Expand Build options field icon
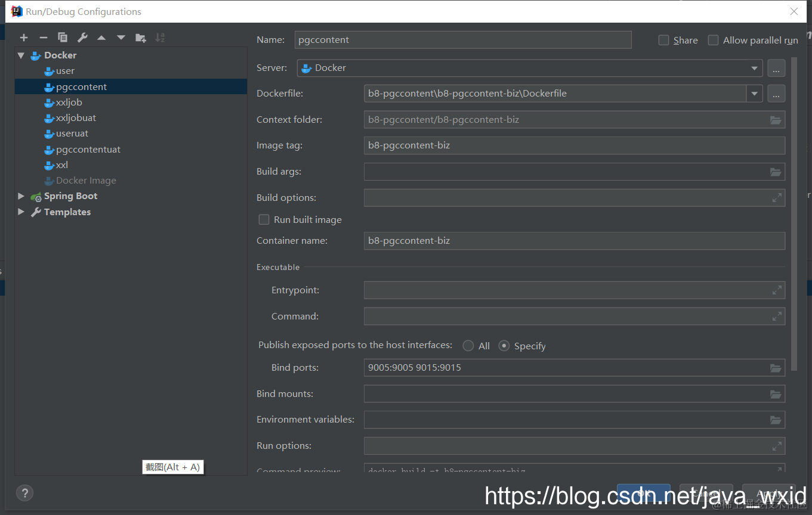Screen dimensions: 812x515 (777, 198)
